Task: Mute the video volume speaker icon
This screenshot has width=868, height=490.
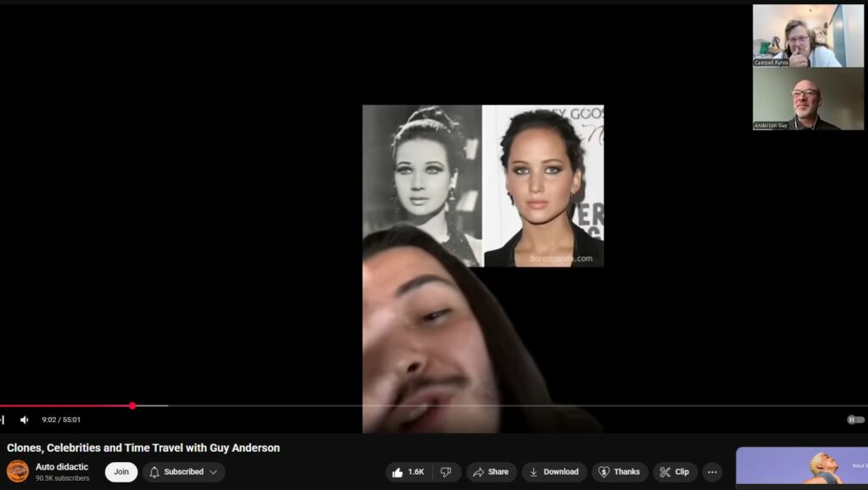Action: [25, 420]
